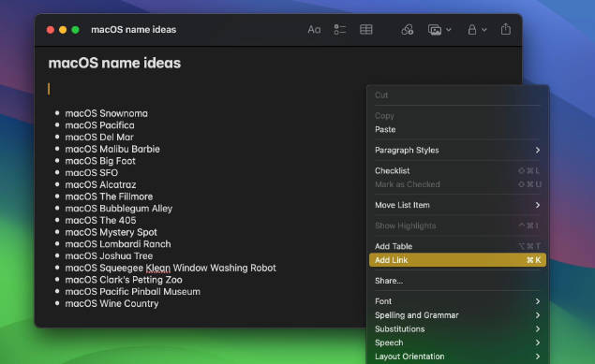Click the share icon in toolbar

click(505, 29)
